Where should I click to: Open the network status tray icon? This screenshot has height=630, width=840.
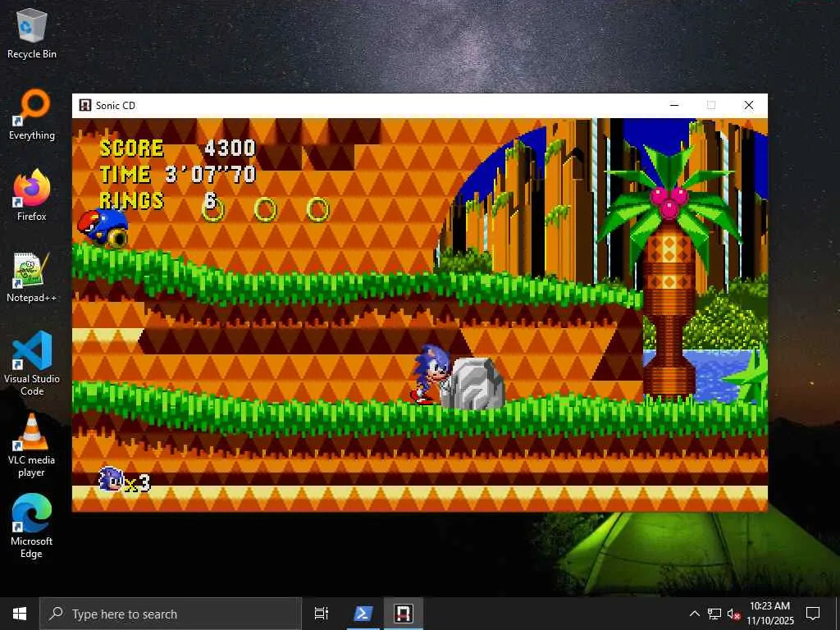714,614
